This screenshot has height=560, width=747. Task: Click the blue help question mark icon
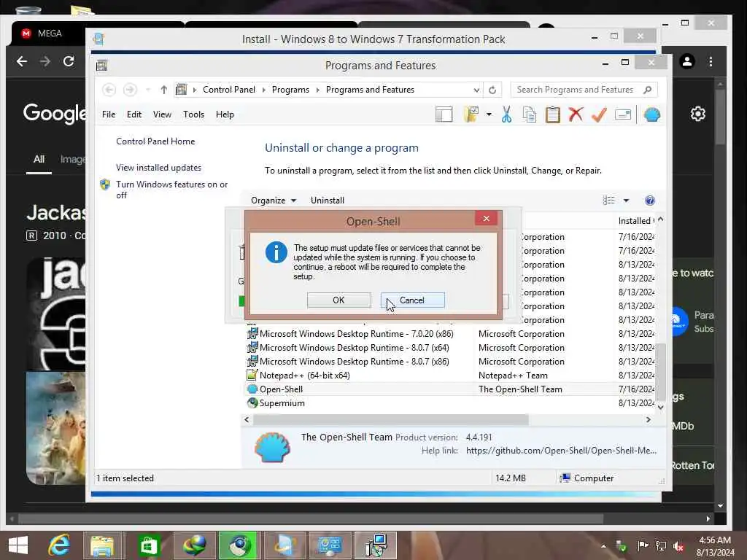tap(650, 201)
